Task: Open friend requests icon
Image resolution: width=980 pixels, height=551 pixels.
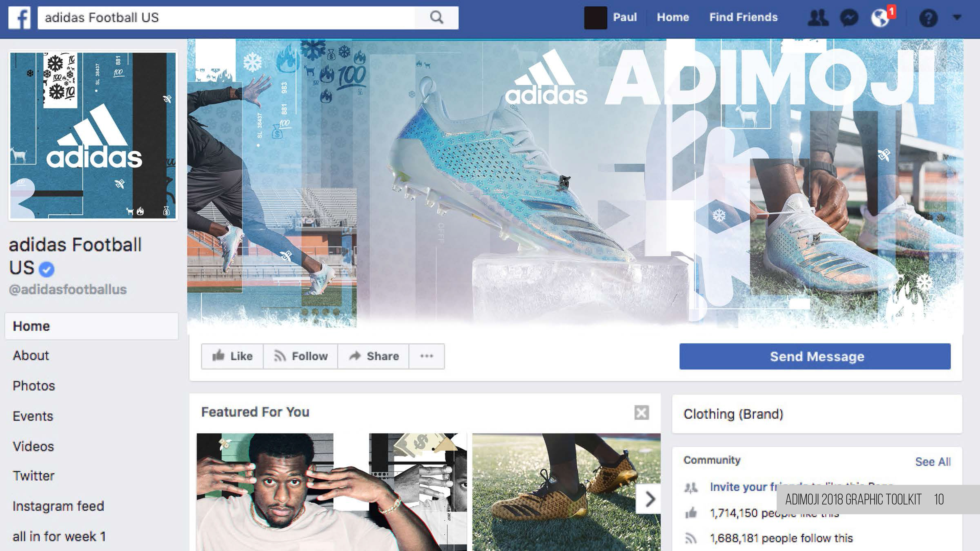Action: [818, 18]
